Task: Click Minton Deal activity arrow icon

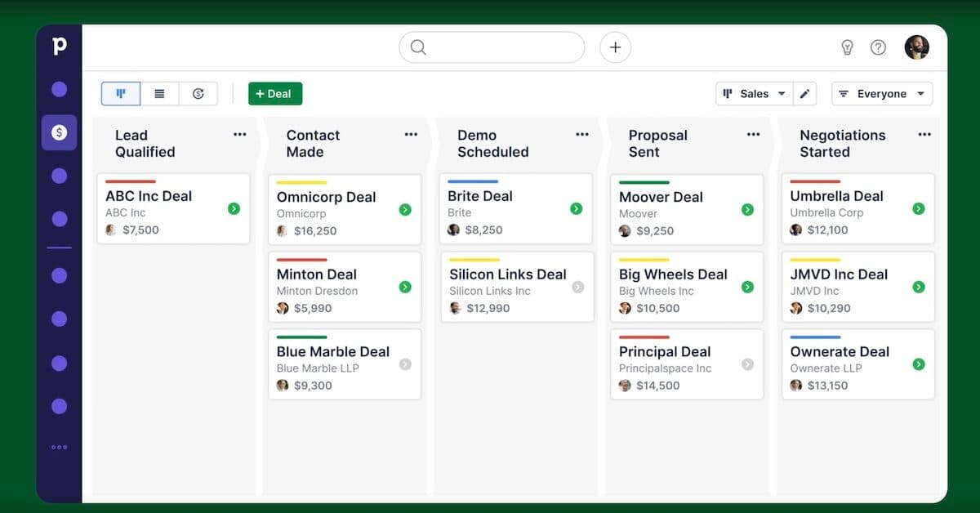Action: pyautogui.click(x=405, y=287)
